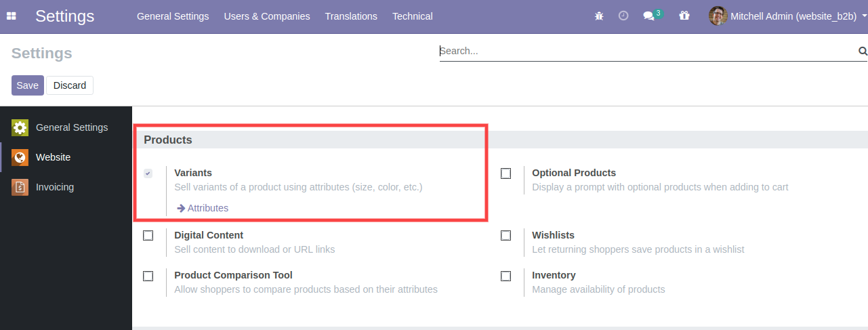
Task: Click the Discard button
Action: [x=70, y=85]
